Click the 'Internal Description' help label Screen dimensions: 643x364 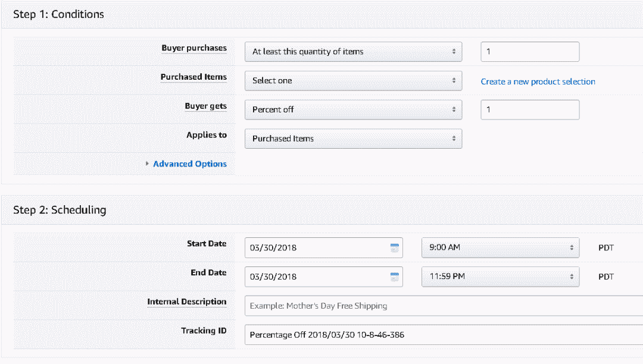(x=187, y=302)
